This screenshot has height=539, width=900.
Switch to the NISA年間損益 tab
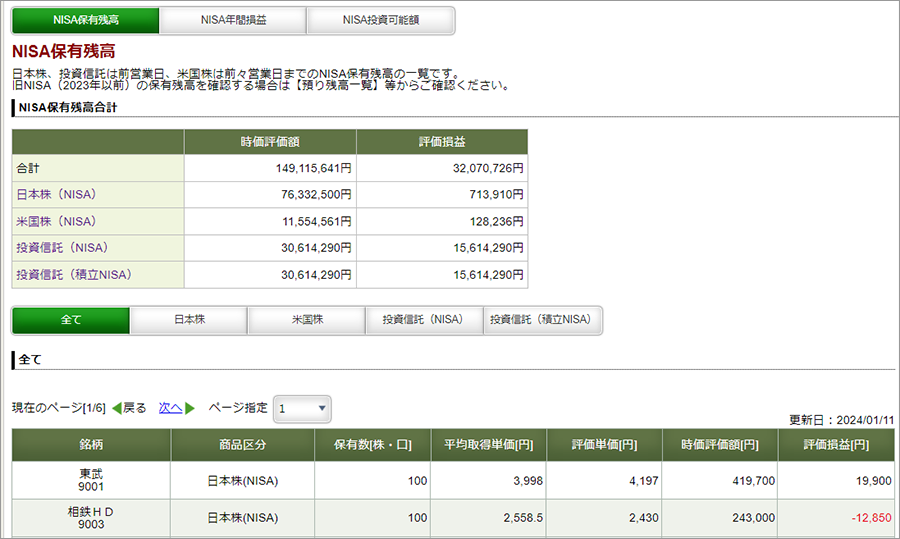click(233, 20)
